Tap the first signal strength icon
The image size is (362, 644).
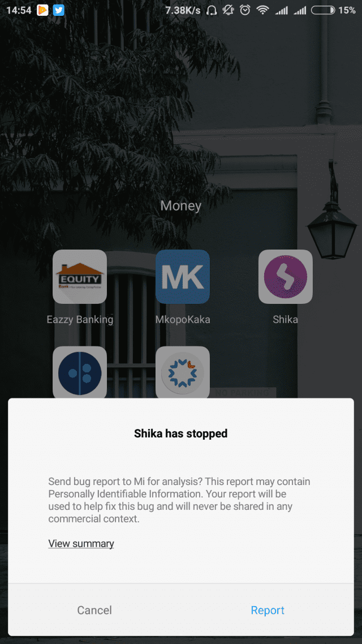282,10
